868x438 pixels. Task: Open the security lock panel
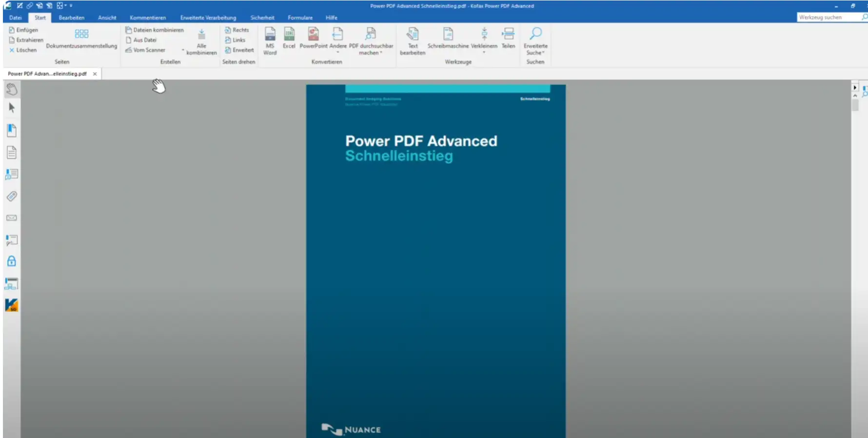coord(12,262)
